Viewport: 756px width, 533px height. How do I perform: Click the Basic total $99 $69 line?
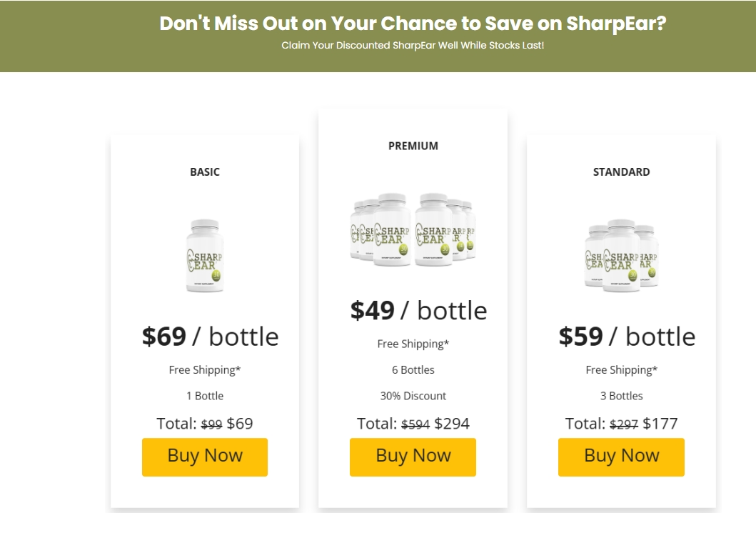tap(205, 424)
